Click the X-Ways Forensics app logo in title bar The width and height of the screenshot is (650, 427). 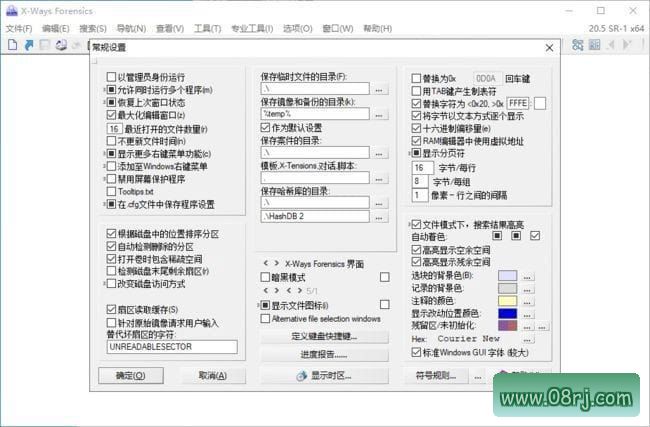[x=12, y=11]
